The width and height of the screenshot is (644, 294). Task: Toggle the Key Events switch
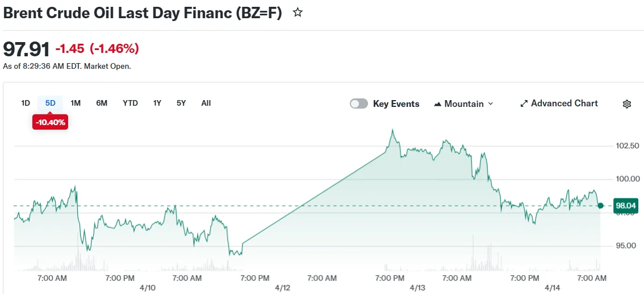coord(359,103)
